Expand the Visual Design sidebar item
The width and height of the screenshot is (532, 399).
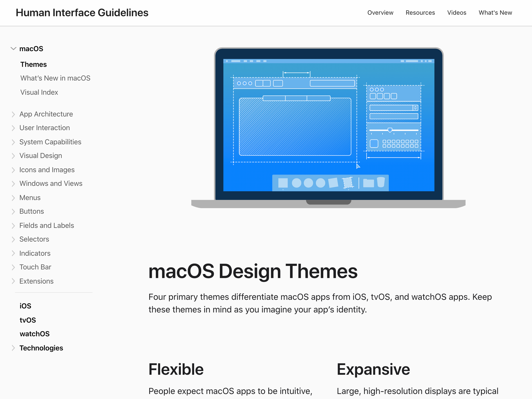[14, 156]
